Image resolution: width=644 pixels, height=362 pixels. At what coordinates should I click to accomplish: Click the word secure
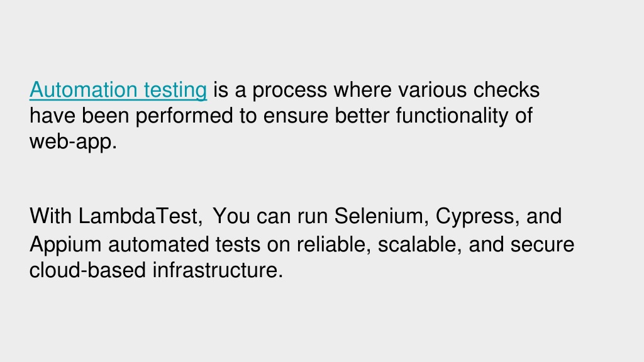click(x=542, y=245)
